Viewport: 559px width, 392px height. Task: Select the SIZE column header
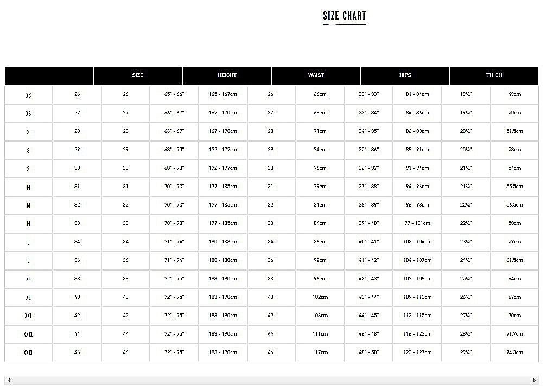[138, 75]
